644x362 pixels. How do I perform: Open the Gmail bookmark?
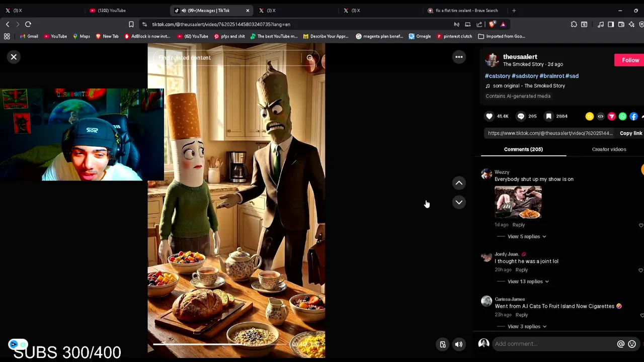tap(29, 36)
